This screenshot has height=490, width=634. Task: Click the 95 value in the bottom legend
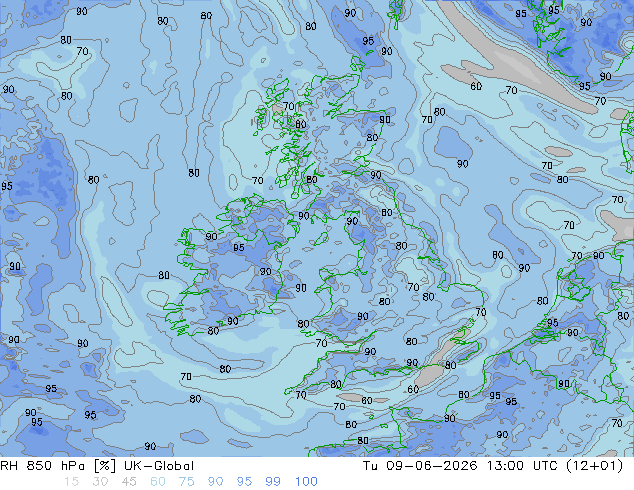pyautogui.click(x=244, y=482)
